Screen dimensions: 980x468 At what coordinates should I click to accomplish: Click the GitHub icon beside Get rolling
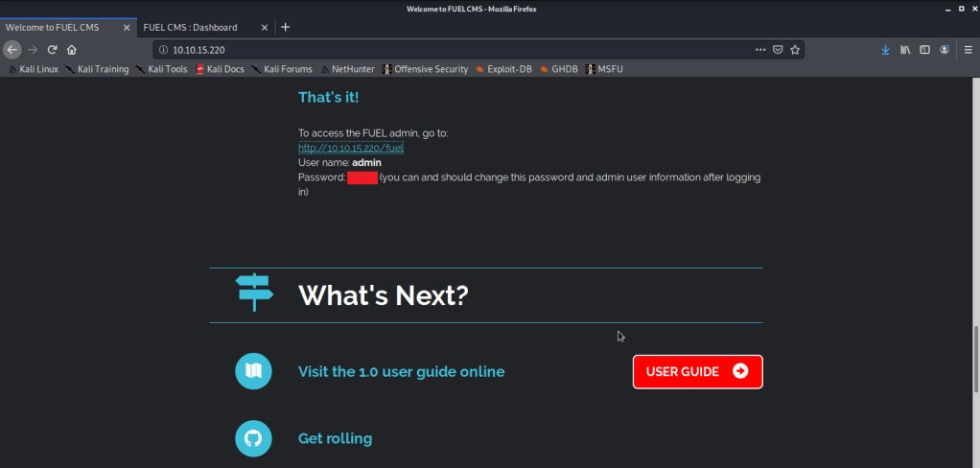pyautogui.click(x=253, y=438)
